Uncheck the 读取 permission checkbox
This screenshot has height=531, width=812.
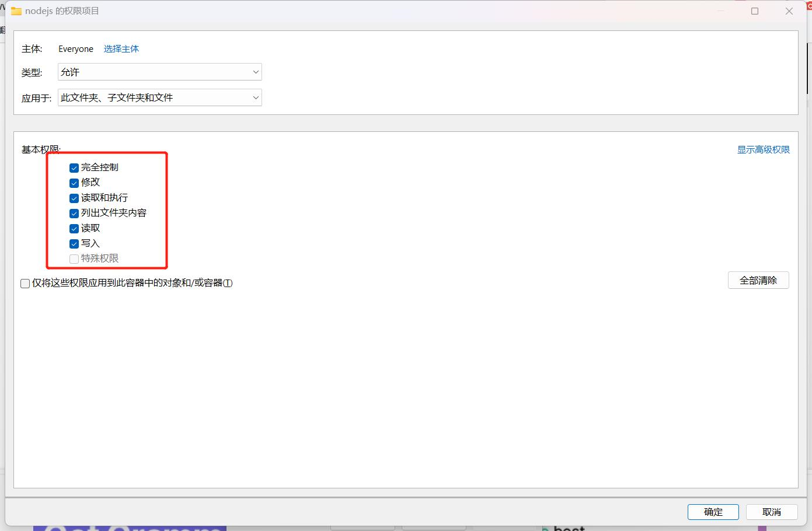point(74,229)
